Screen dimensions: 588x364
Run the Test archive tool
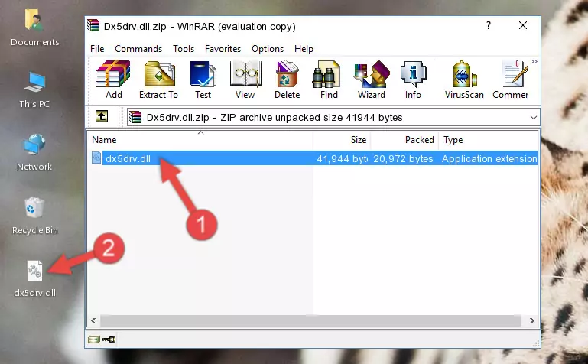[x=203, y=80]
